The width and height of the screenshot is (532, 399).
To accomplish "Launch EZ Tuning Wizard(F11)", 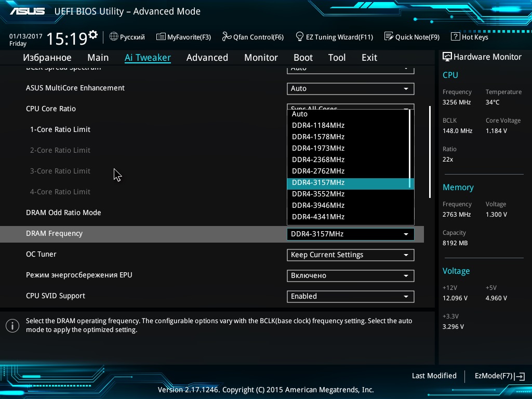I will pyautogui.click(x=335, y=37).
